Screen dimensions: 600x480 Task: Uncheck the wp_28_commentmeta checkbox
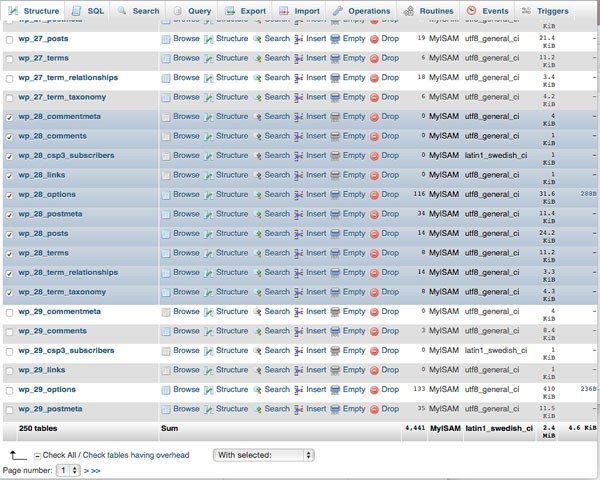tap(10, 118)
